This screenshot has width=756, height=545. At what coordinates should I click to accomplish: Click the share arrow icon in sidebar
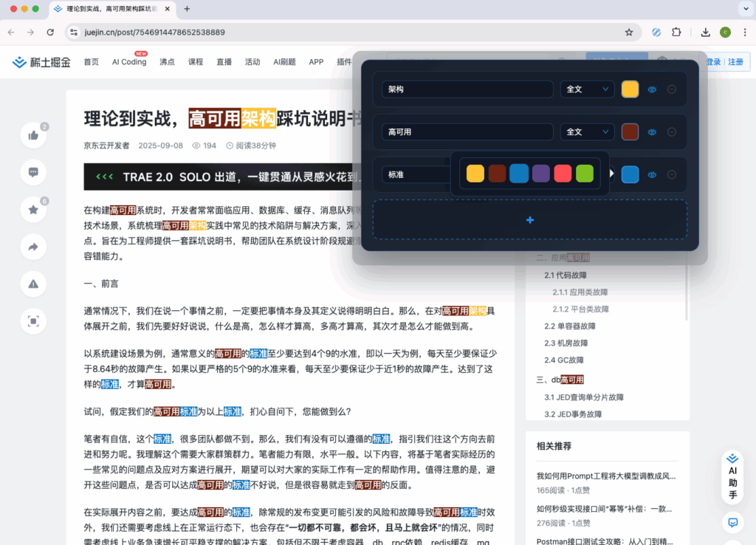tap(33, 247)
